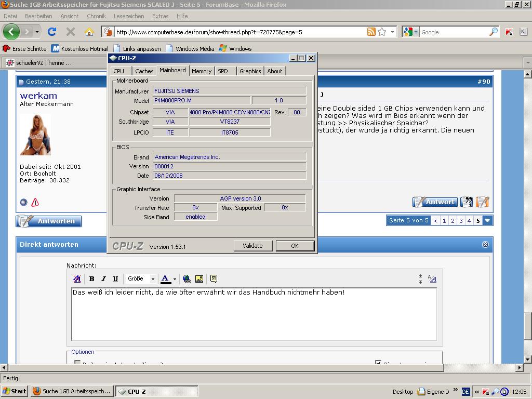Open the search engine selector dropdown

click(x=416, y=32)
